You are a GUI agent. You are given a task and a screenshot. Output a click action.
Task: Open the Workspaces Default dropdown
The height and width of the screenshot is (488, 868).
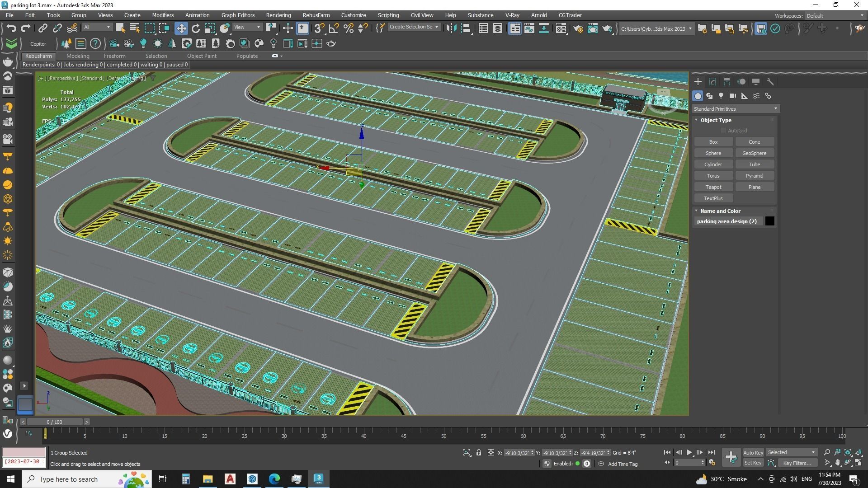(835, 15)
